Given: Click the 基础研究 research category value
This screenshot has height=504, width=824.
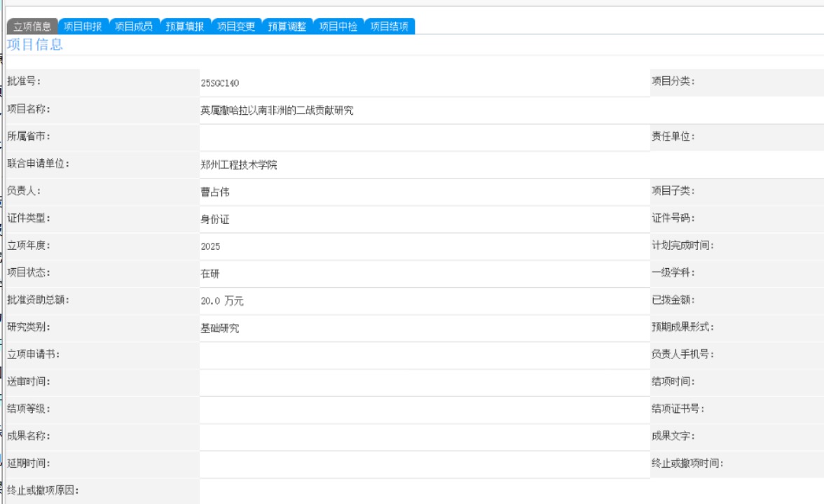Looking at the screenshot, I should pyautogui.click(x=220, y=328).
